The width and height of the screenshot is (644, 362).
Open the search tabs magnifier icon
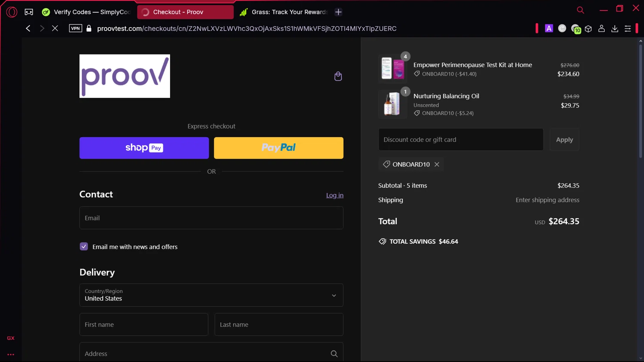580,10
